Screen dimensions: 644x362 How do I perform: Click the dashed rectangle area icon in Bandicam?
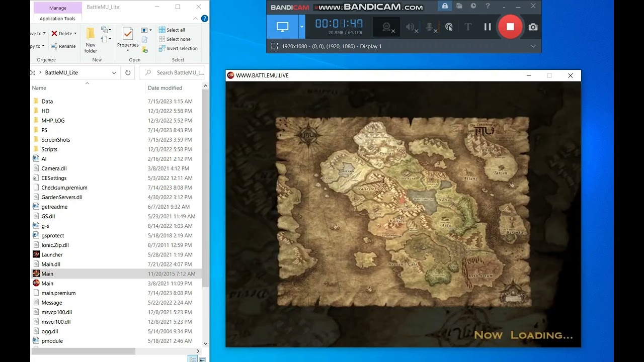[274, 46]
